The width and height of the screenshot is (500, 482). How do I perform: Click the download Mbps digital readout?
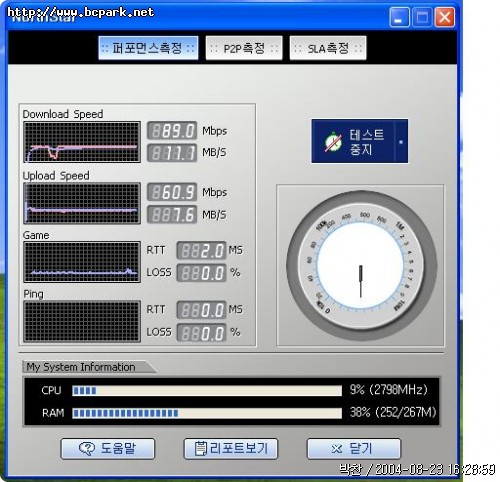click(x=172, y=131)
